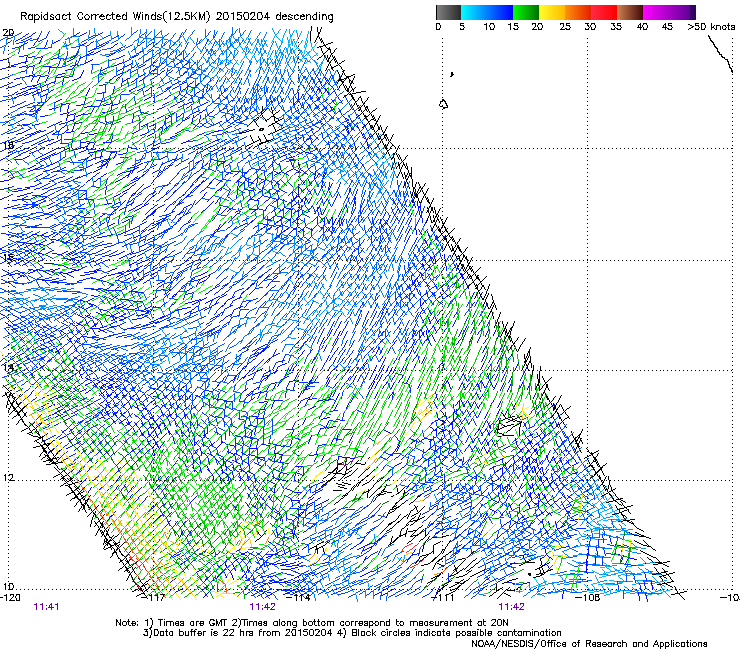Click the '5' legend scale label
Viewport: 740px width, 650px height.
coord(462,27)
